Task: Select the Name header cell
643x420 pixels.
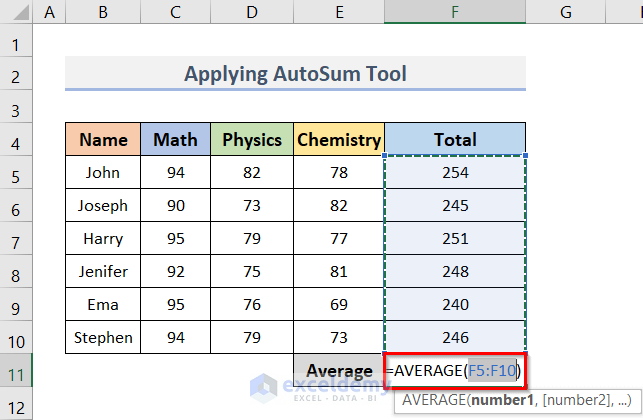Action: pos(103,140)
